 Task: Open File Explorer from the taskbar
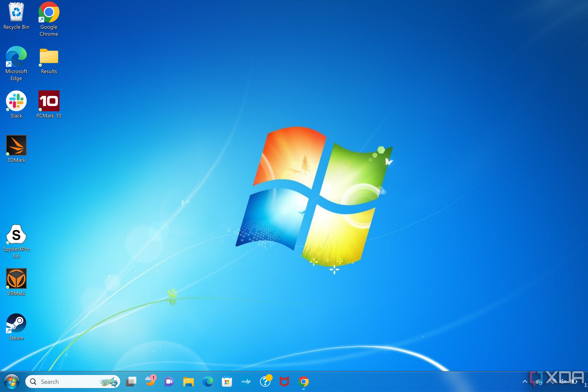click(x=188, y=382)
